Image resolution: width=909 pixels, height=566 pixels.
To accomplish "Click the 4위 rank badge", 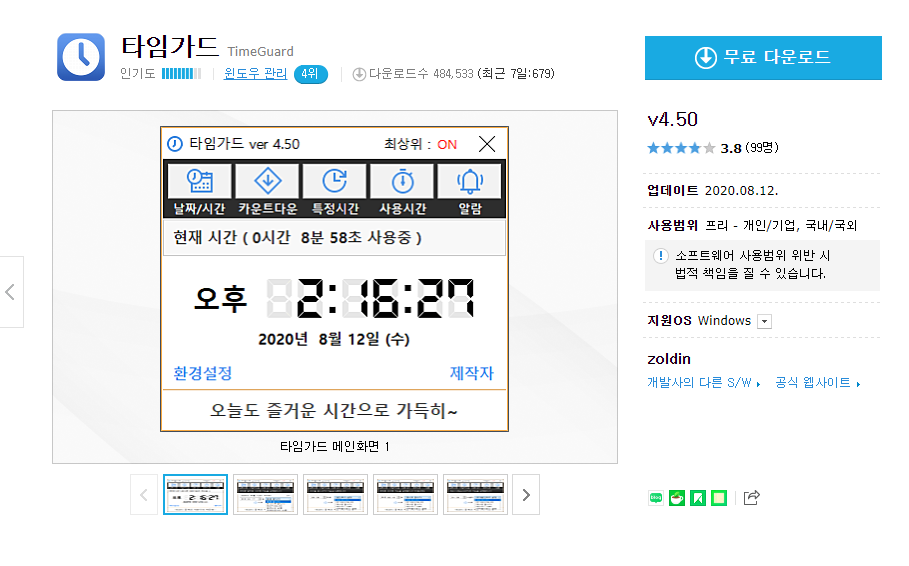I will point(311,74).
